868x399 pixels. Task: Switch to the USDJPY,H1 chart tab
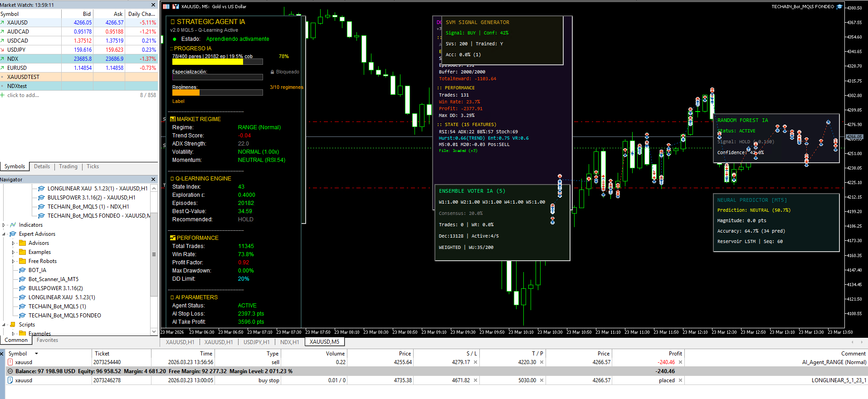(x=256, y=342)
